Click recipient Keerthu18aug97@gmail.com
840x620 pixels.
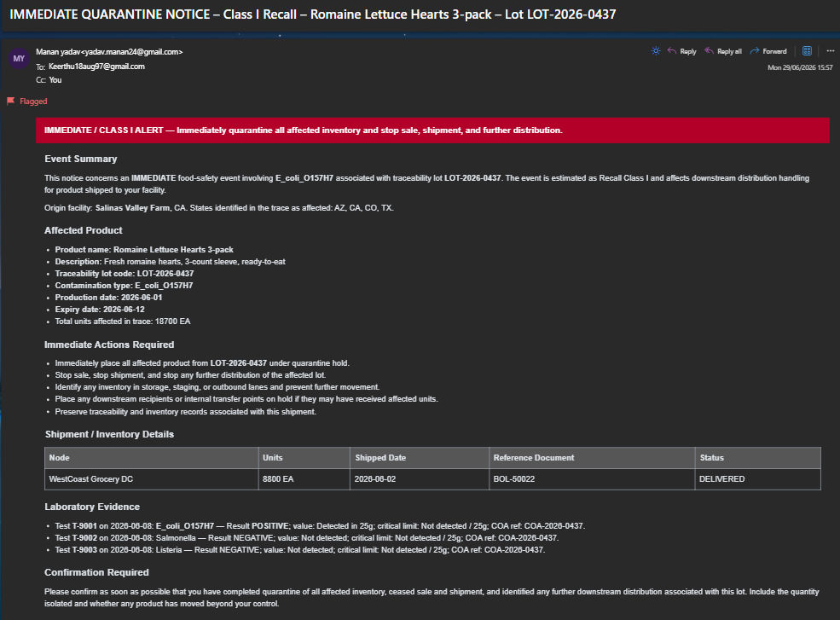[x=96, y=67]
